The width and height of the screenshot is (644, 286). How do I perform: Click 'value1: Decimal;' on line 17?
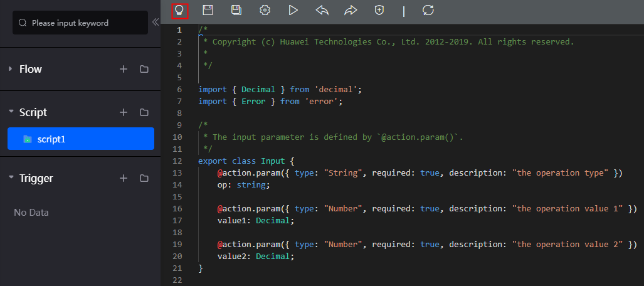pos(256,221)
